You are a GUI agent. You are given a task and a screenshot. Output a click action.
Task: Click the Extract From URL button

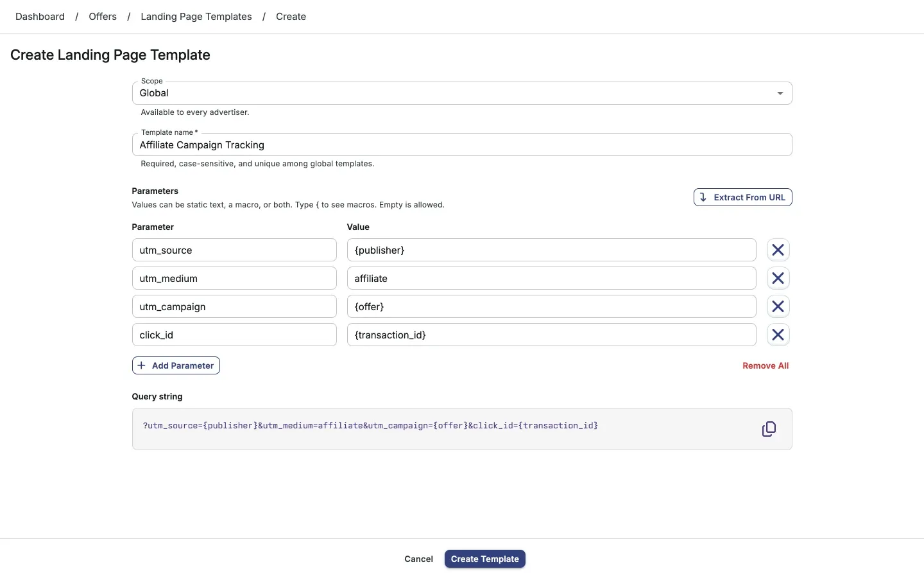point(743,197)
